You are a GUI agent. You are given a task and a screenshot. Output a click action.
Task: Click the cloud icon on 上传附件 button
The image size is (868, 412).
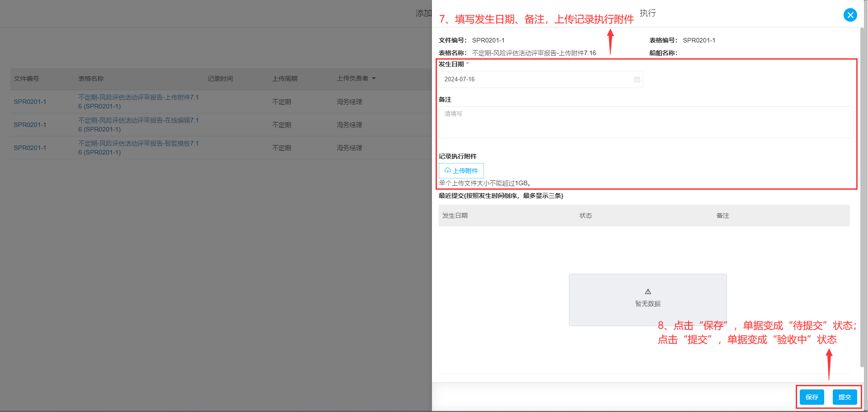pos(447,171)
